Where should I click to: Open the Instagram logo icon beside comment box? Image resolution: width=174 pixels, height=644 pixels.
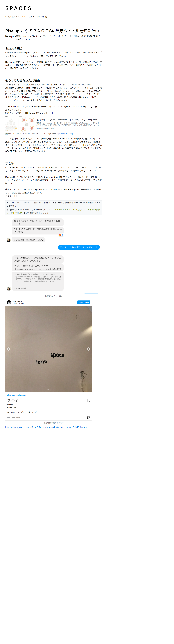click(89, 418)
